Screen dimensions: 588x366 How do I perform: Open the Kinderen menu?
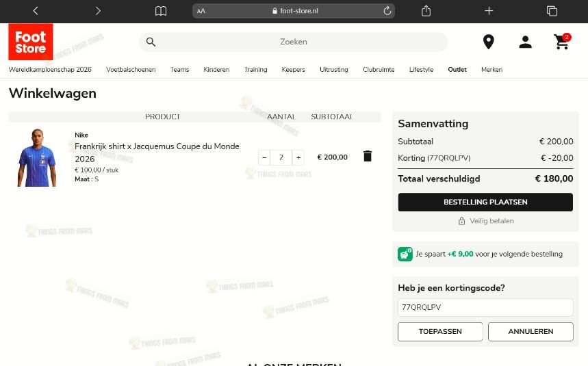pos(216,69)
